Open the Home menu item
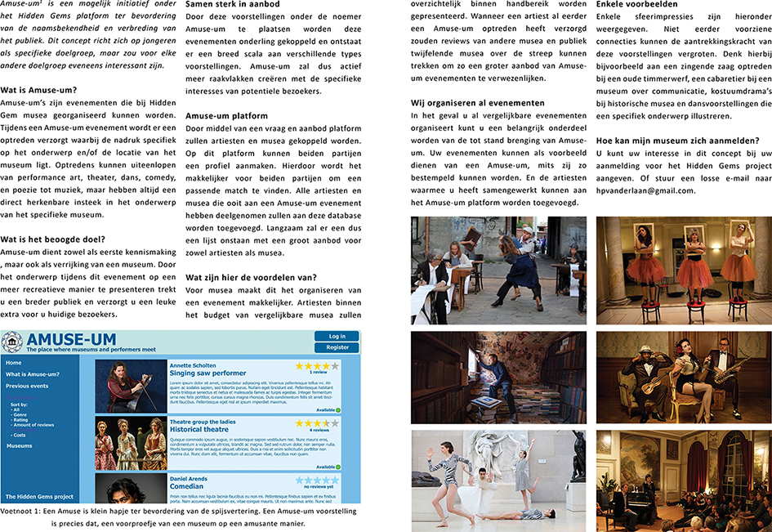 pos(13,363)
